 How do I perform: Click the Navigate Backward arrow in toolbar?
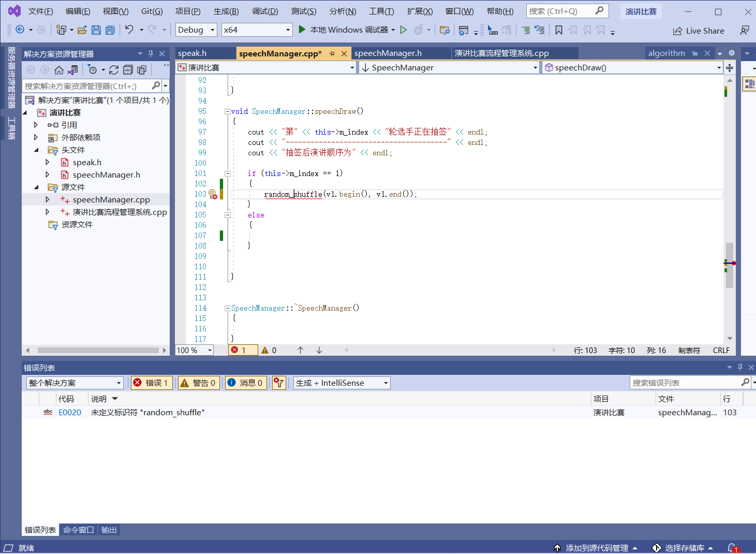click(x=20, y=30)
